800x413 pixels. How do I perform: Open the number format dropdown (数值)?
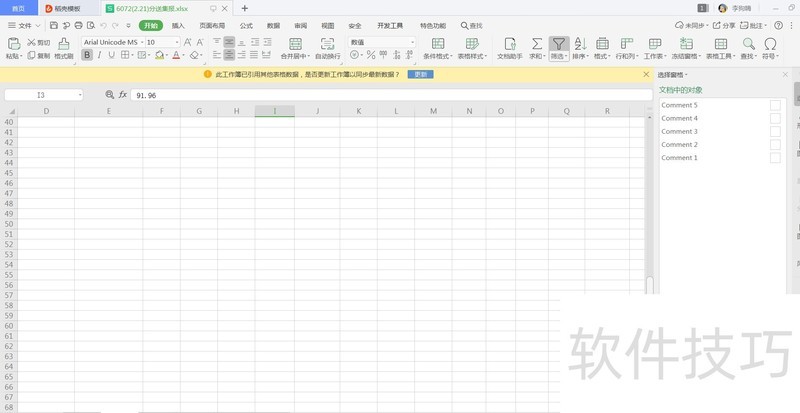[412, 42]
